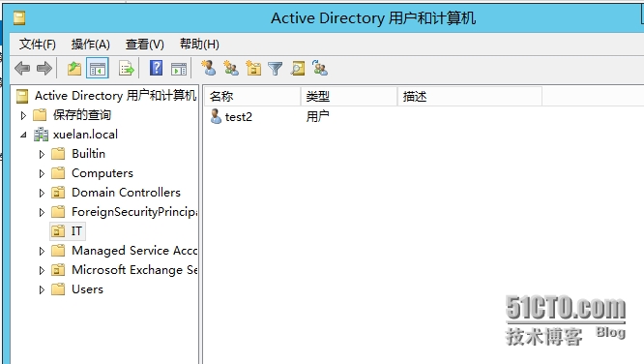
Task: Expand the 保存的查询 node arrow
Action: tap(23, 115)
